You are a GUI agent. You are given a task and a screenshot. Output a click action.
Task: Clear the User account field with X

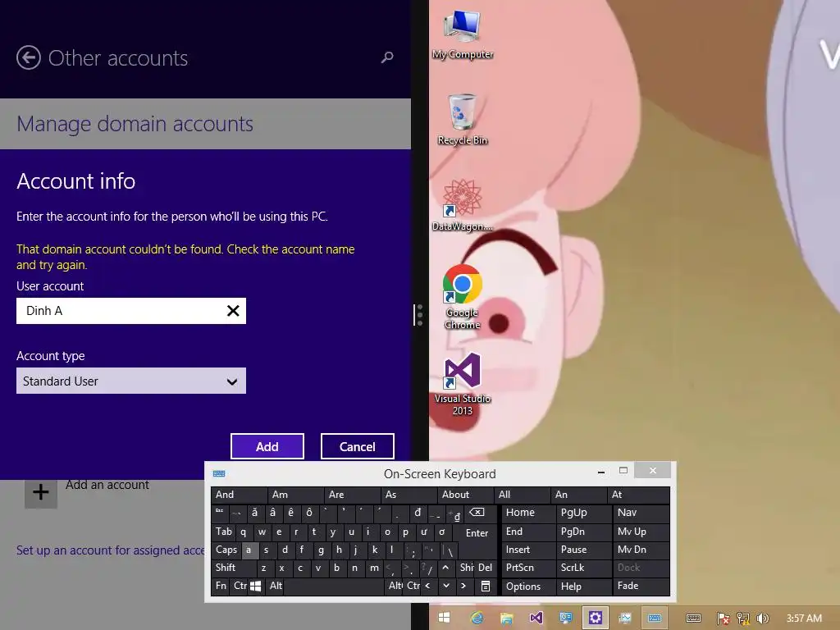(233, 311)
